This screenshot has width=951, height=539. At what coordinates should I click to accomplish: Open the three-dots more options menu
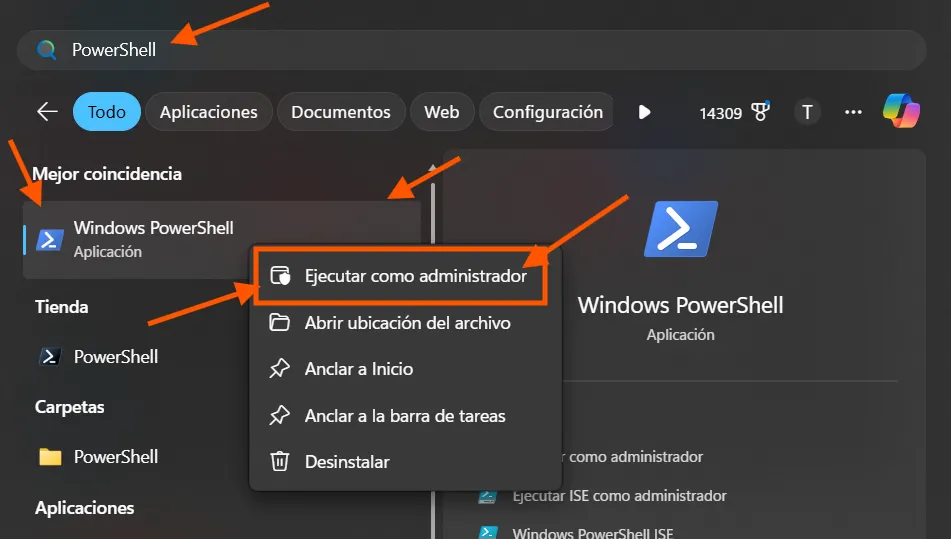point(853,112)
